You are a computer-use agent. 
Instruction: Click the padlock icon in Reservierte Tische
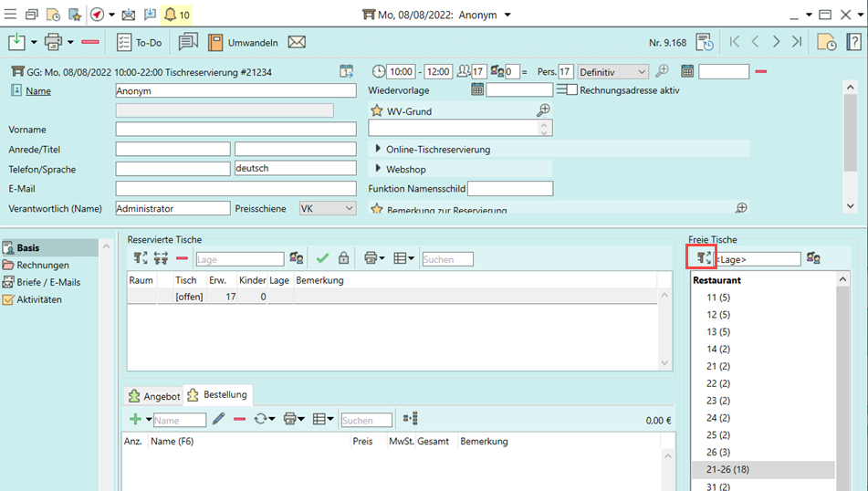pos(343,259)
